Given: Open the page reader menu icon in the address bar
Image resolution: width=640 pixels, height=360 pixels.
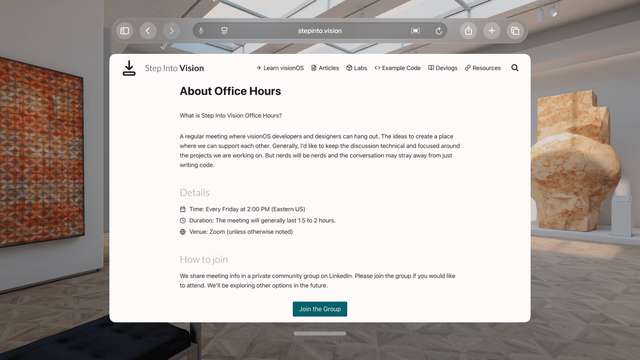Looking at the screenshot, I should tap(224, 31).
